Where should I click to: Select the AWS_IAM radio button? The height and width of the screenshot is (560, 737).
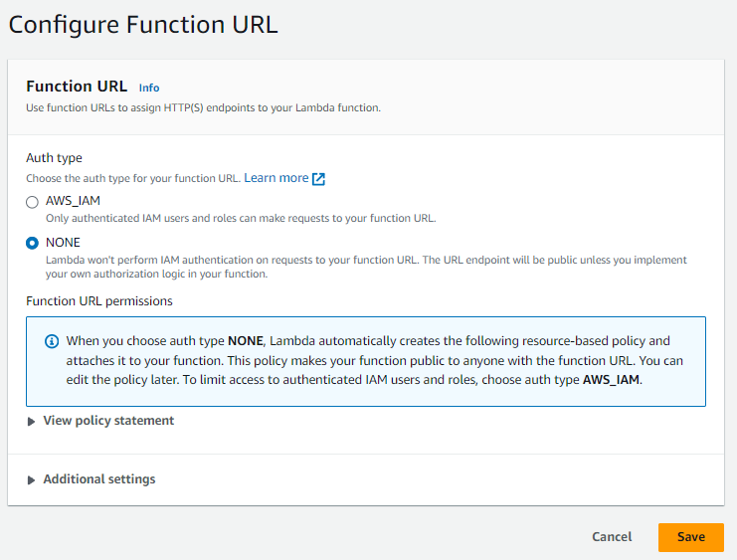tap(32, 202)
